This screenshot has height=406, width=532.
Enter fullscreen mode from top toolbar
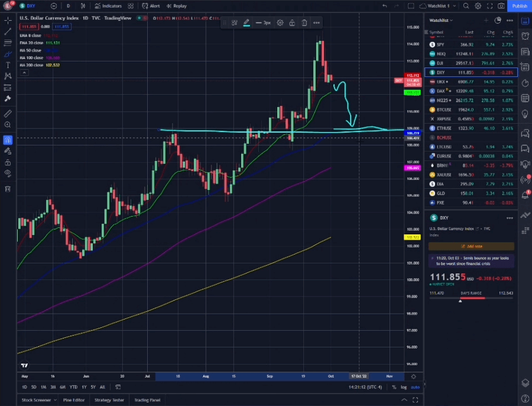click(489, 6)
